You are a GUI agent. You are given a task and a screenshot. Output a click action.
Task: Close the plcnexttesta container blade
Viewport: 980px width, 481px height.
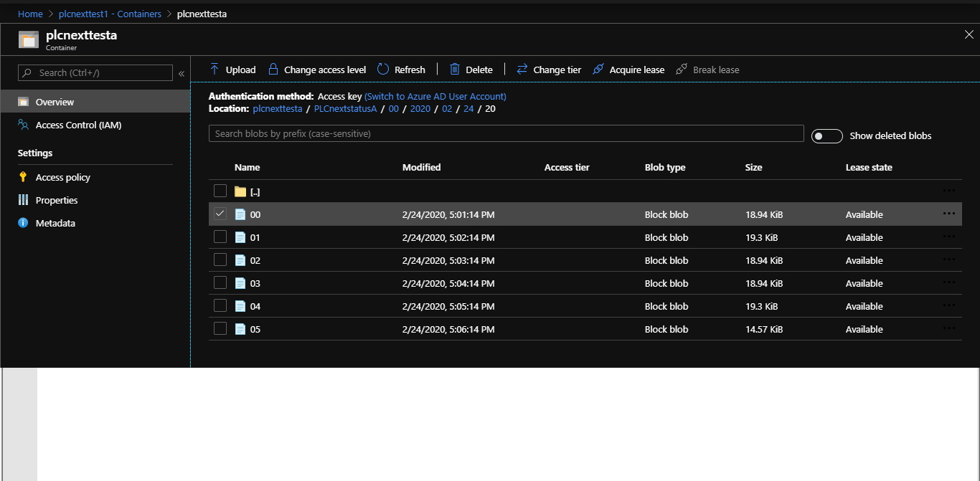(969, 34)
